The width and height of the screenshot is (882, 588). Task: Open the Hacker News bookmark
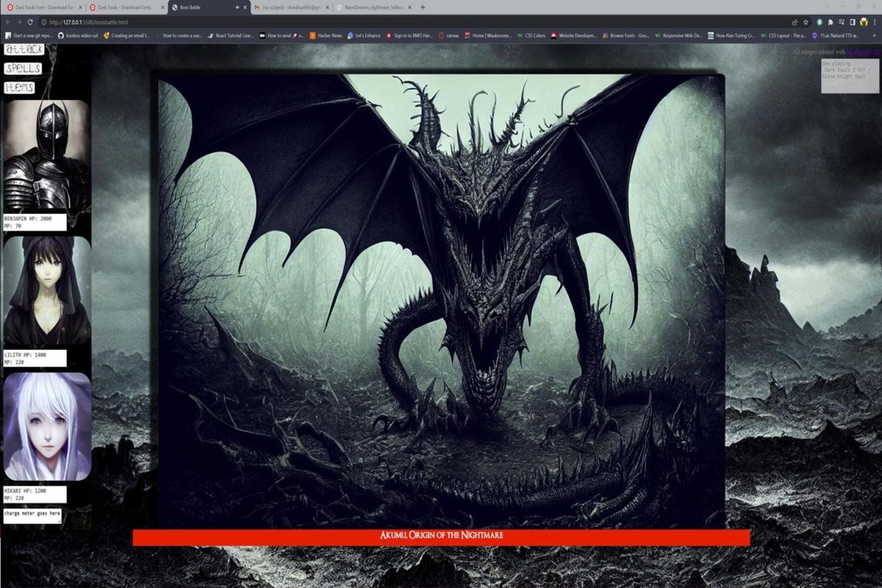326,35
